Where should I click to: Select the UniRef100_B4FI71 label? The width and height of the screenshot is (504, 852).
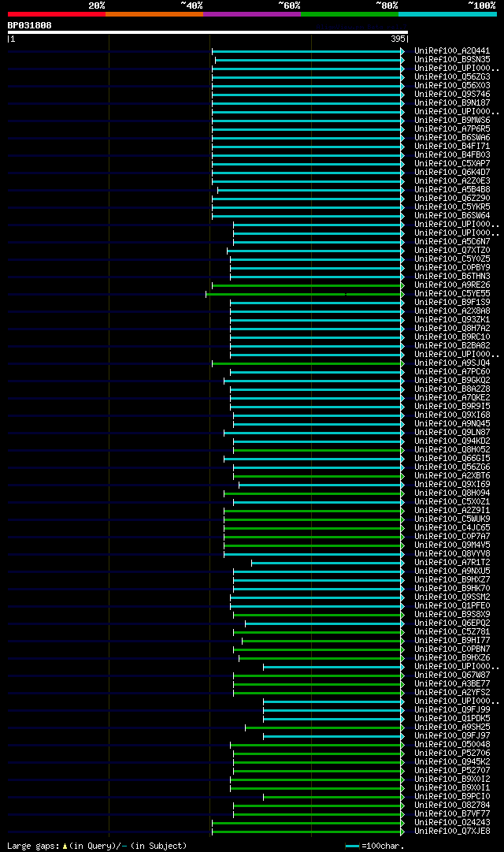pos(452,146)
